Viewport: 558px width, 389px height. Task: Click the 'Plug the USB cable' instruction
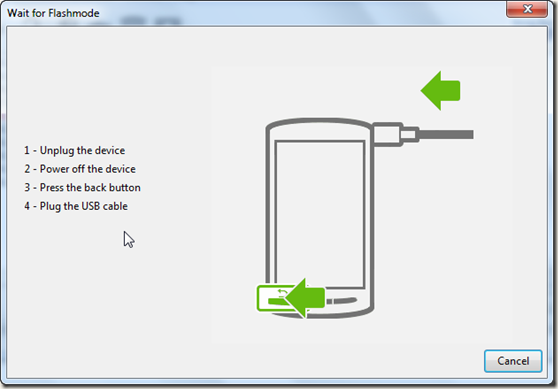pos(84,206)
